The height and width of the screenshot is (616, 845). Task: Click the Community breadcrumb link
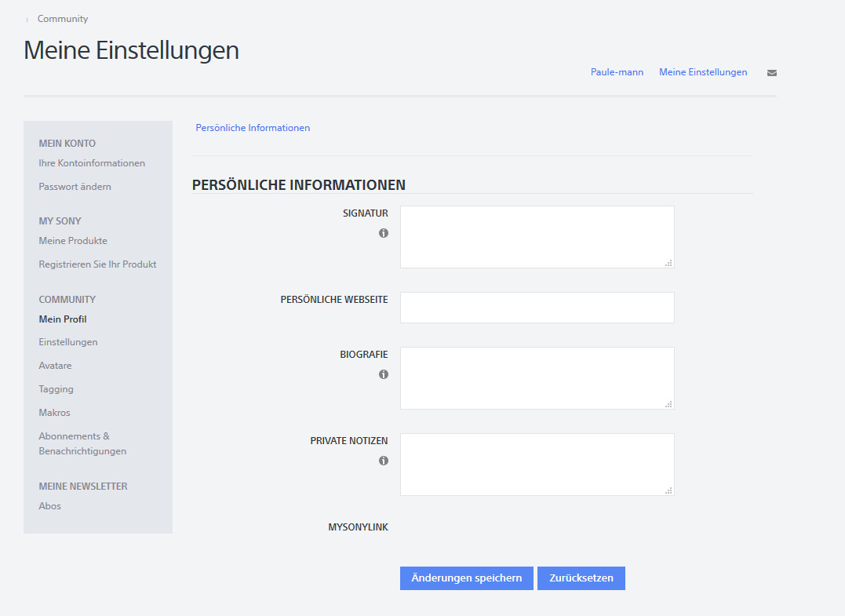63,19
